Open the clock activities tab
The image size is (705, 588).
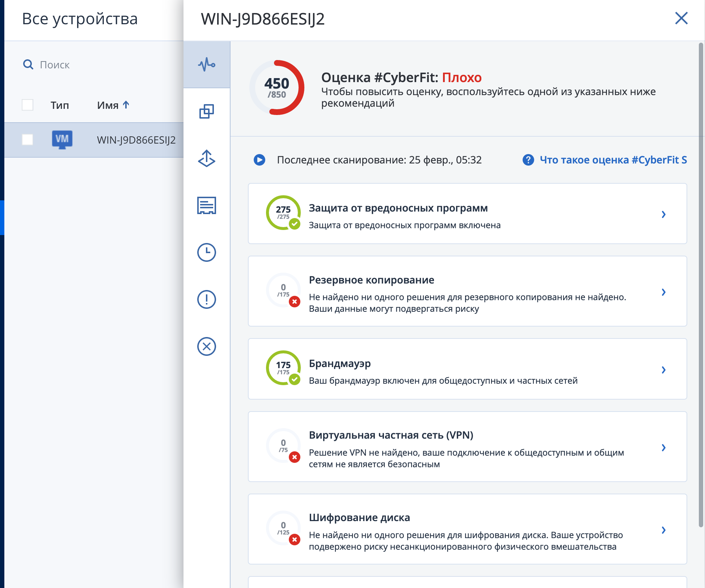click(x=207, y=252)
